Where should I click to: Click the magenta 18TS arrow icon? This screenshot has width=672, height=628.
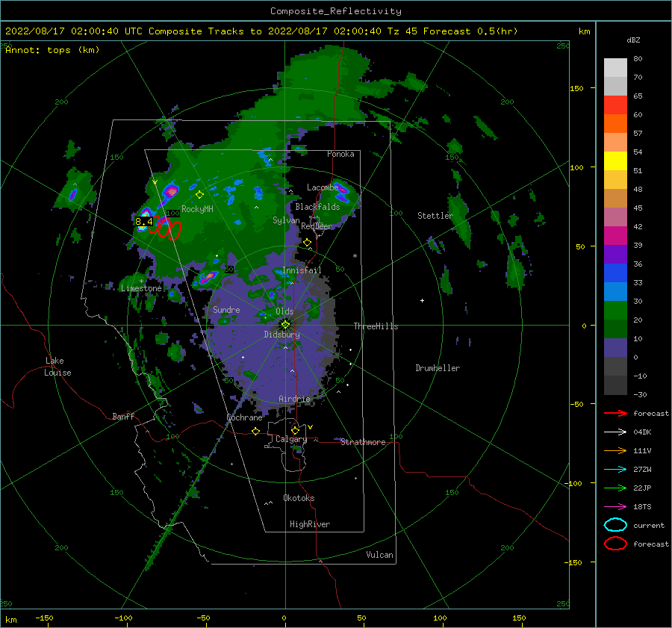615,507
